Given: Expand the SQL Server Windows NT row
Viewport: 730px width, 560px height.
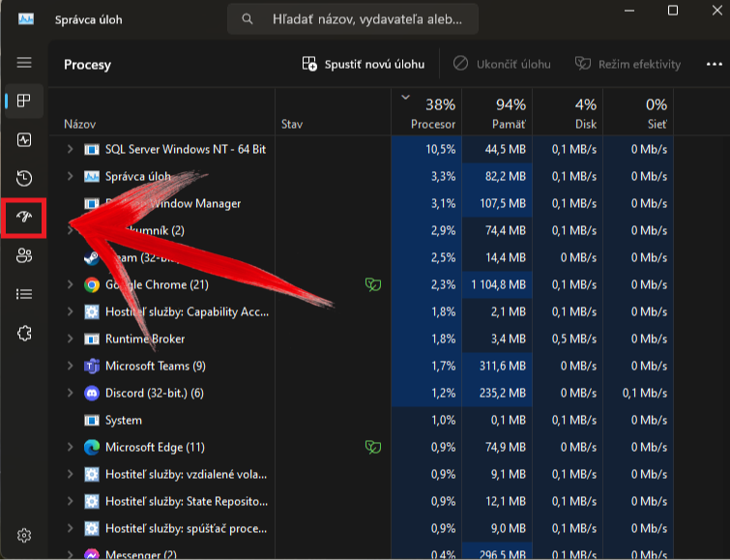Looking at the screenshot, I should (71, 149).
